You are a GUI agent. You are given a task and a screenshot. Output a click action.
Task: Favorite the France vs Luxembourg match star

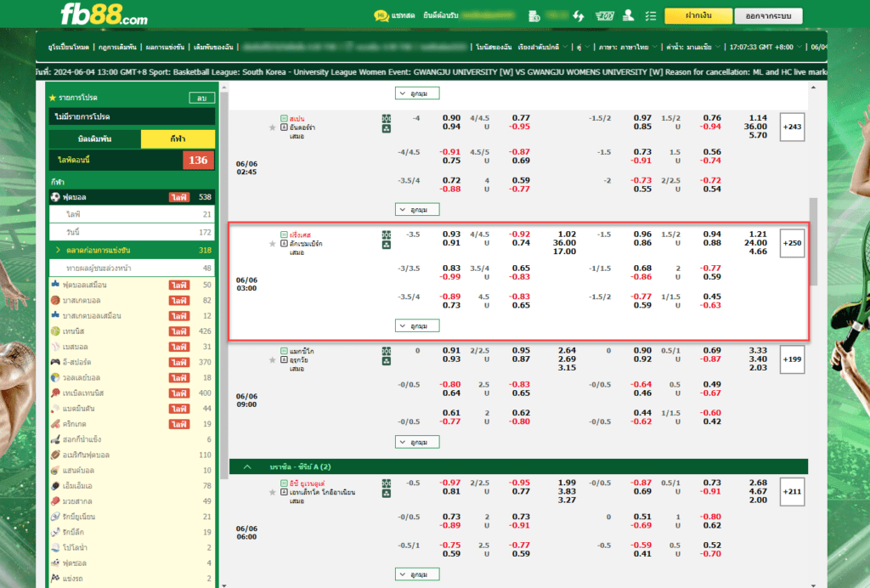tap(273, 244)
